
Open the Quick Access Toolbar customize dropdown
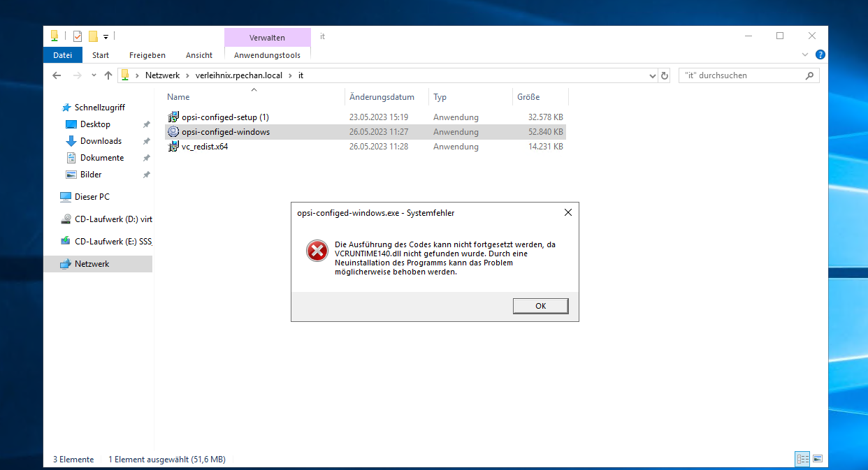pos(106,36)
